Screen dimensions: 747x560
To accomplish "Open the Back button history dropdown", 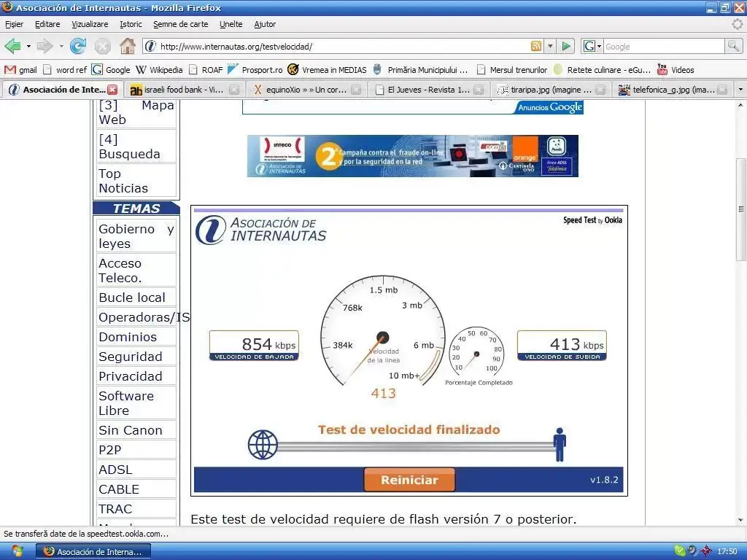I will coord(28,46).
